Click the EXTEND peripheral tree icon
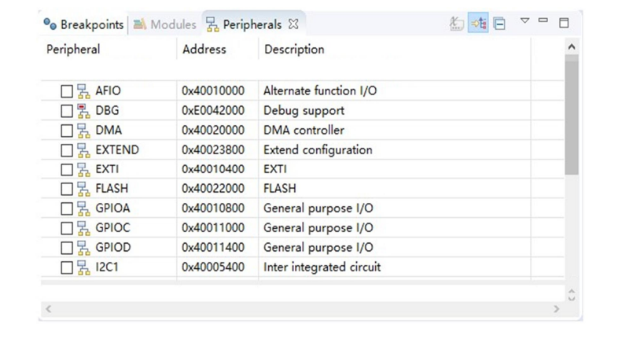This screenshot has width=644, height=339. click(84, 150)
